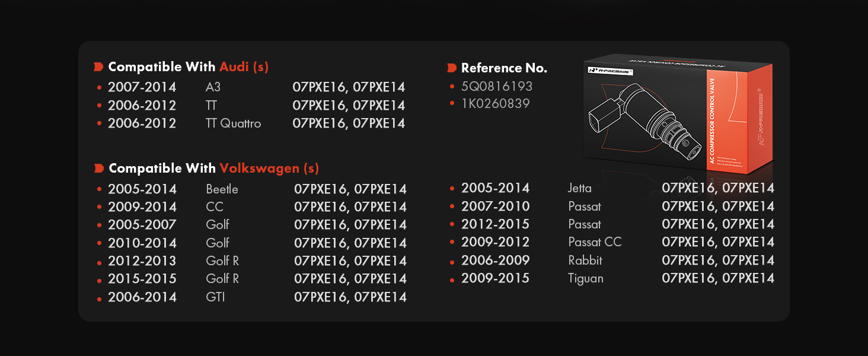
Task: Select year range "2006-2009" in the Rabbit row
Action: click(496, 260)
